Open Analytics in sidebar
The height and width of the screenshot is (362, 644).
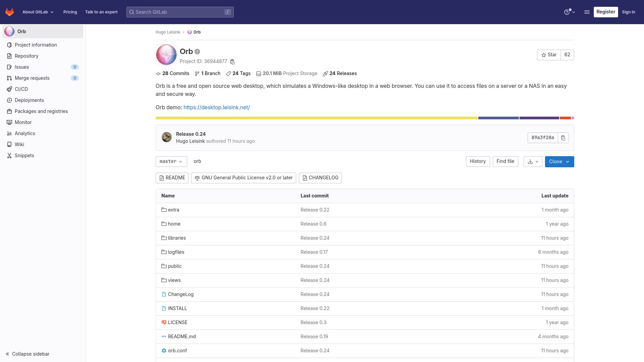(43, 133)
